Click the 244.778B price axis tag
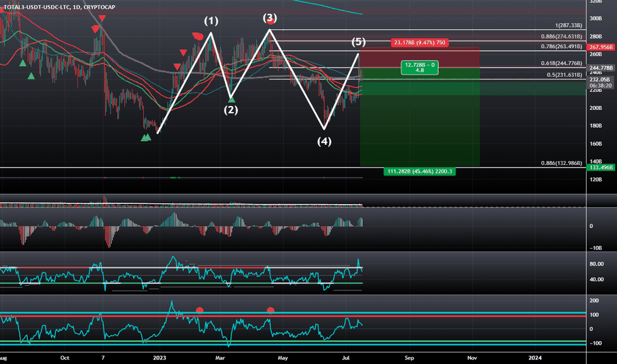Screen dimensions: 617x364 [x=601, y=68]
